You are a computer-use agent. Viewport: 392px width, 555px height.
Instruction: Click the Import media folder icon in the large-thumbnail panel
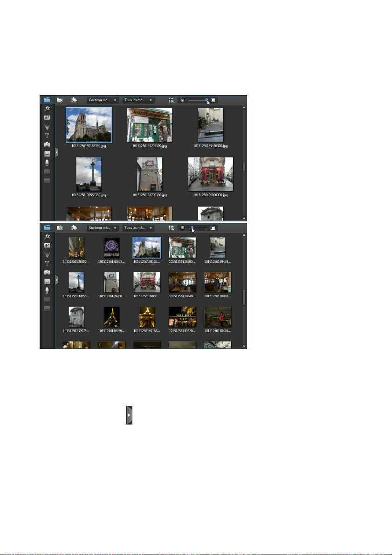click(x=60, y=100)
